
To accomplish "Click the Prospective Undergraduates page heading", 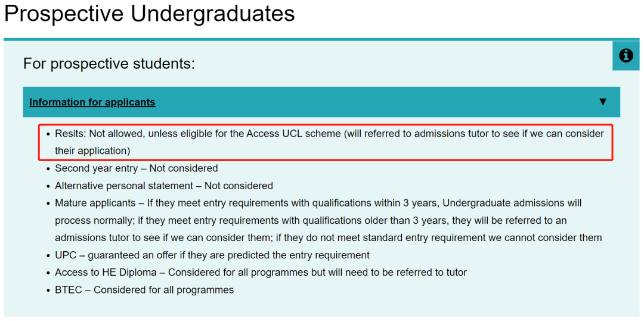I will tap(150, 14).
